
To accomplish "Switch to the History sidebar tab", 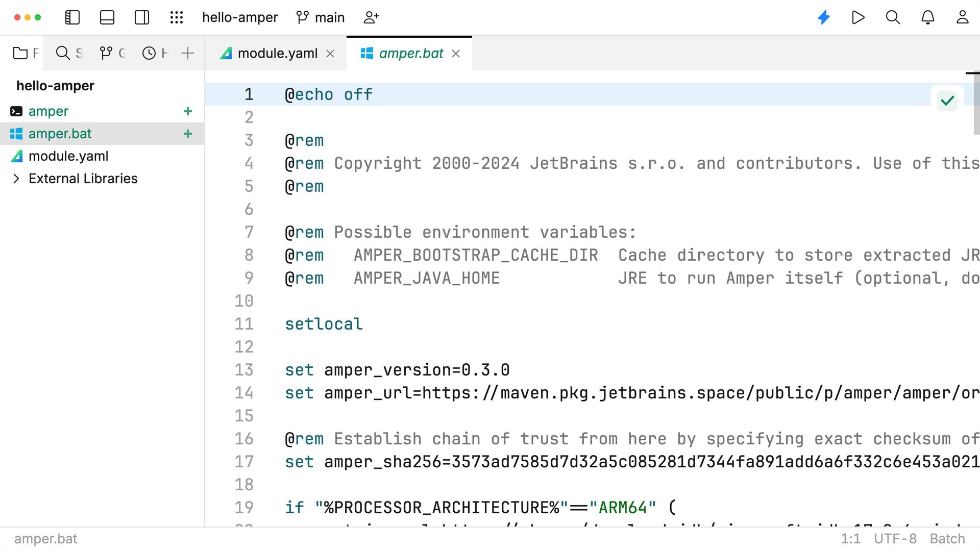I will [155, 53].
